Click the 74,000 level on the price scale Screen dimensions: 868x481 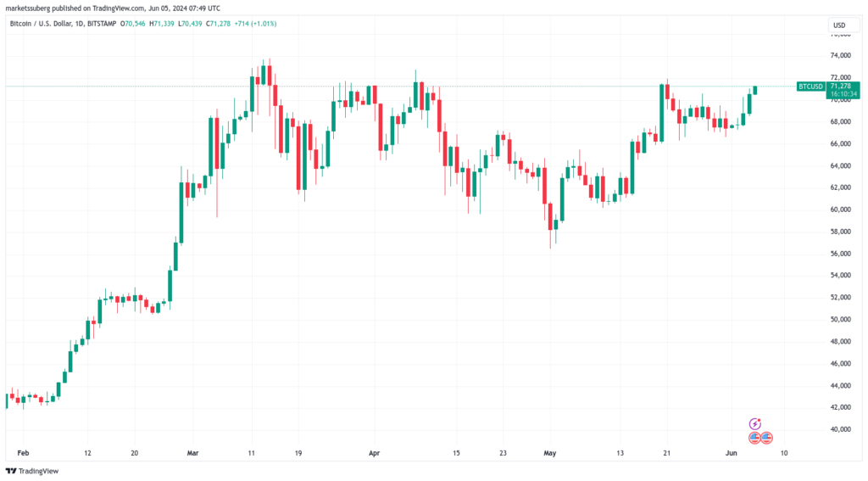(840, 55)
